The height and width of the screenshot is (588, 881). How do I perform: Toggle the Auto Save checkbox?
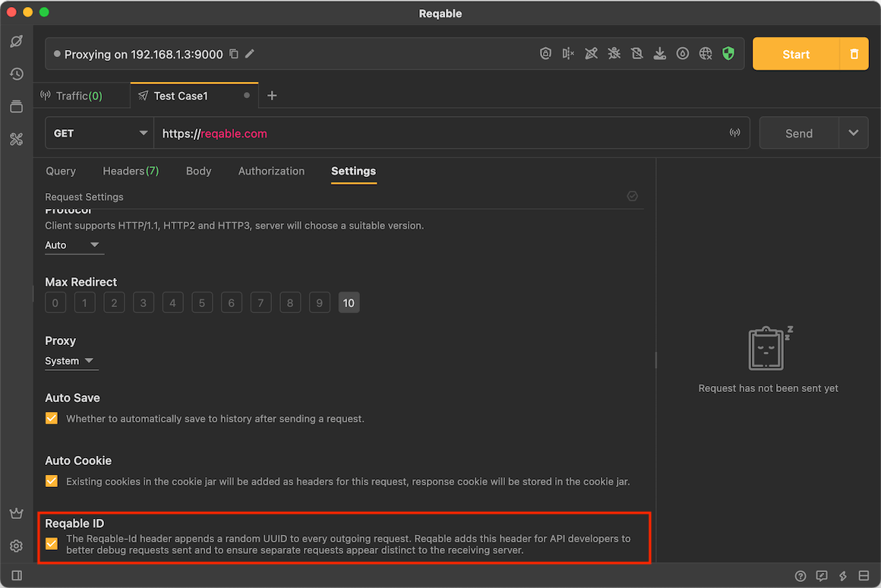pos(52,419)
